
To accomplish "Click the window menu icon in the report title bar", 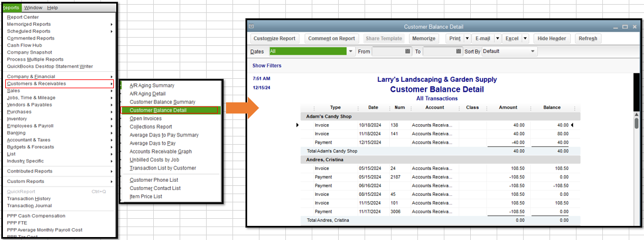I will pos(252,27).
